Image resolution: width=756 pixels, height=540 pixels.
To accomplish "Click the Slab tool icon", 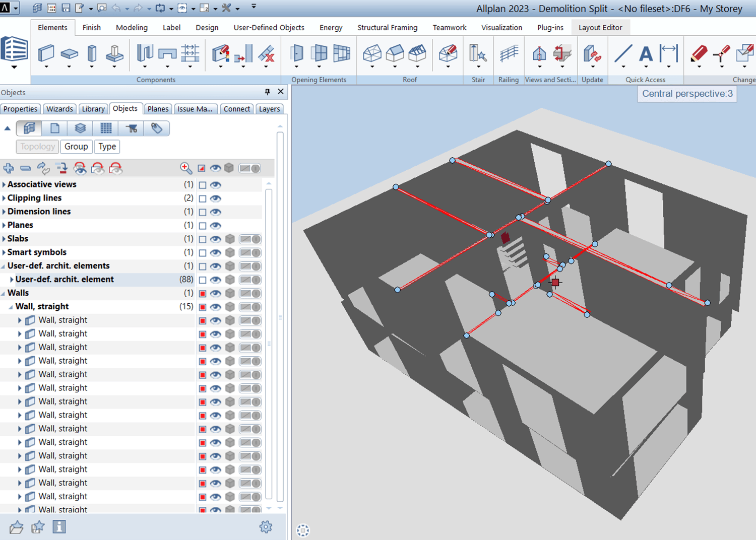I will coord(69,53).
